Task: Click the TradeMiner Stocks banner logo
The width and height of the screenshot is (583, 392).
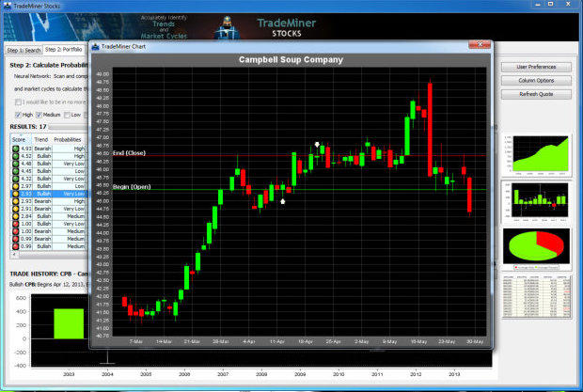Action: [x=286, y=27]
